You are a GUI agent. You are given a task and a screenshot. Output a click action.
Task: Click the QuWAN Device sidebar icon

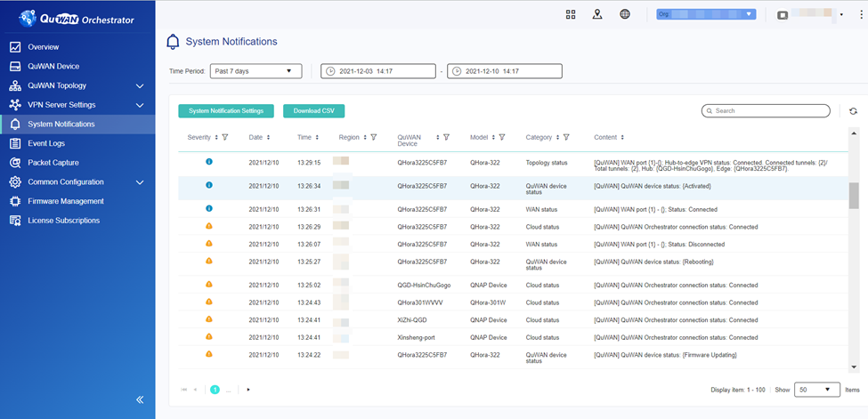tap(15, 67)
